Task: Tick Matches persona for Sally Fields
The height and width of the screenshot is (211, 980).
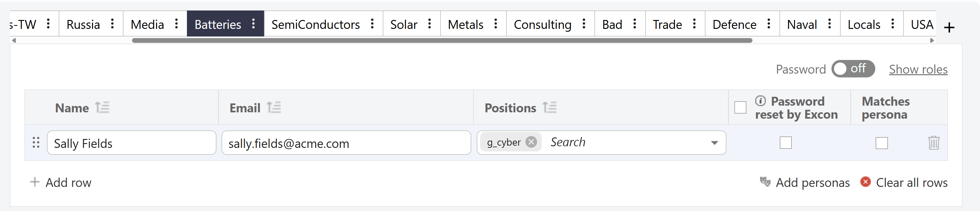Action: [882, 143]
